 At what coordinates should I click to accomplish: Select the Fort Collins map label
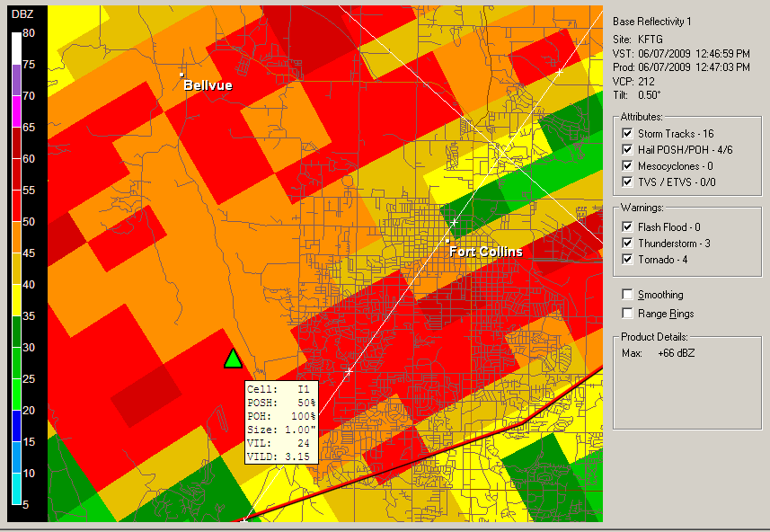tap(486, 252)
